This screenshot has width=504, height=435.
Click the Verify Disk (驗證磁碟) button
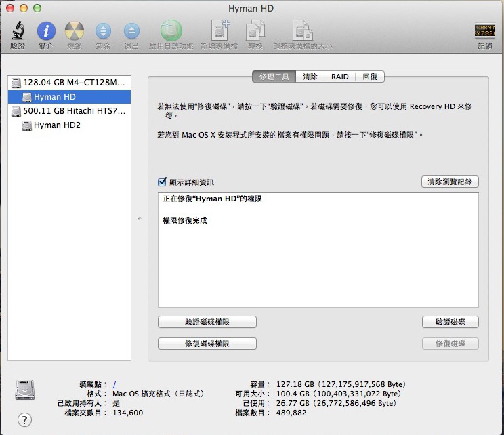pyautogui.click(x=450, y=322)
